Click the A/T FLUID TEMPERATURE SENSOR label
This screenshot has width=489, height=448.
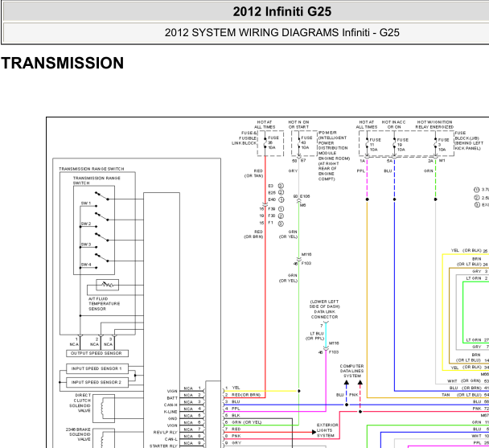pos(104,303)
